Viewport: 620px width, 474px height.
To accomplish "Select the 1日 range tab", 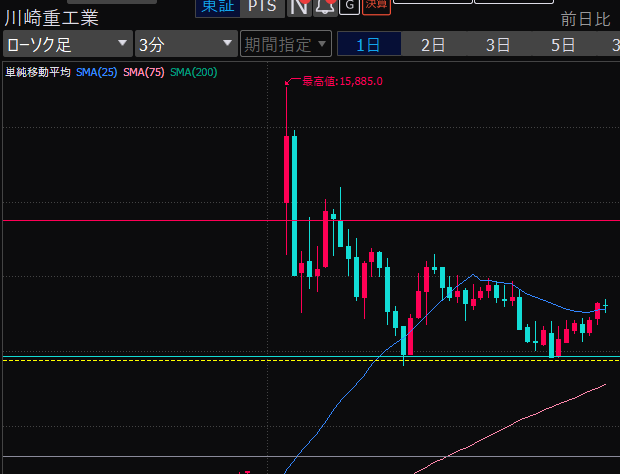I will 368,44.
